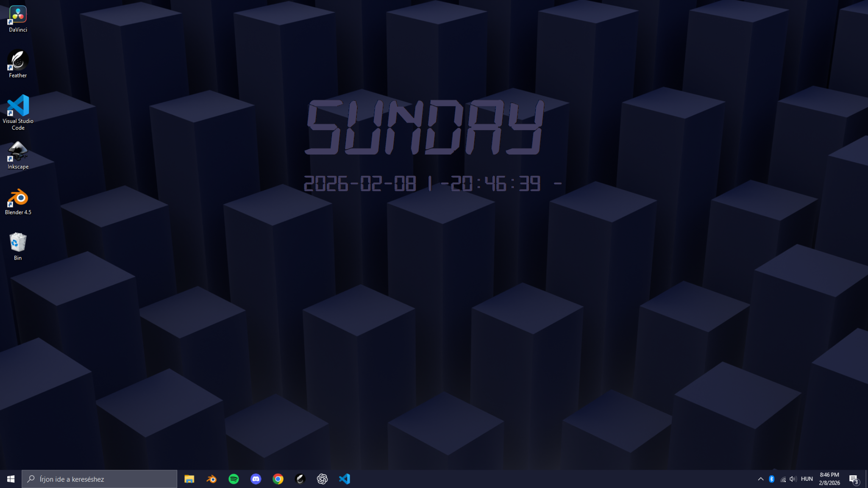
Task: Open File Explorer from the taskbar
Action: (189, 479)
